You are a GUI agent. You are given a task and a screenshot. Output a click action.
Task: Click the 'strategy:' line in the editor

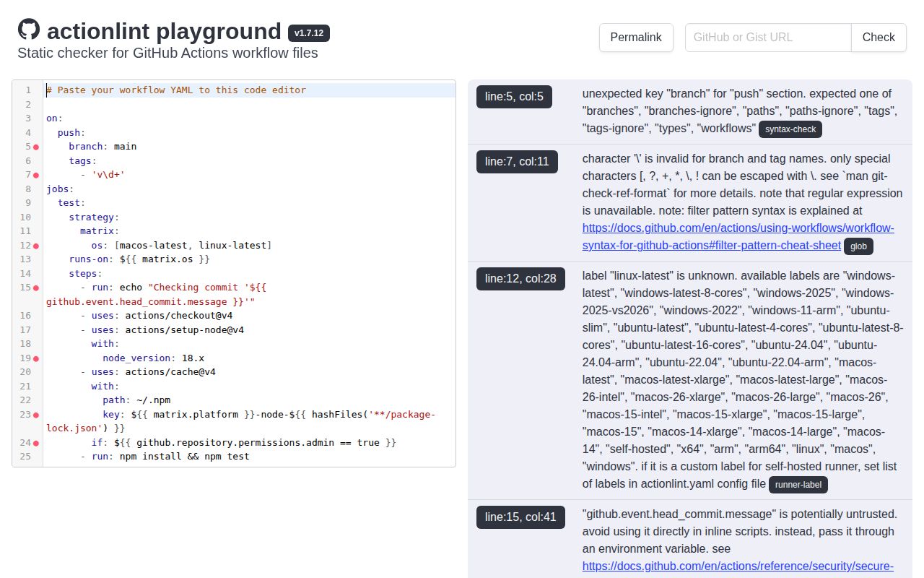point(94,217)
